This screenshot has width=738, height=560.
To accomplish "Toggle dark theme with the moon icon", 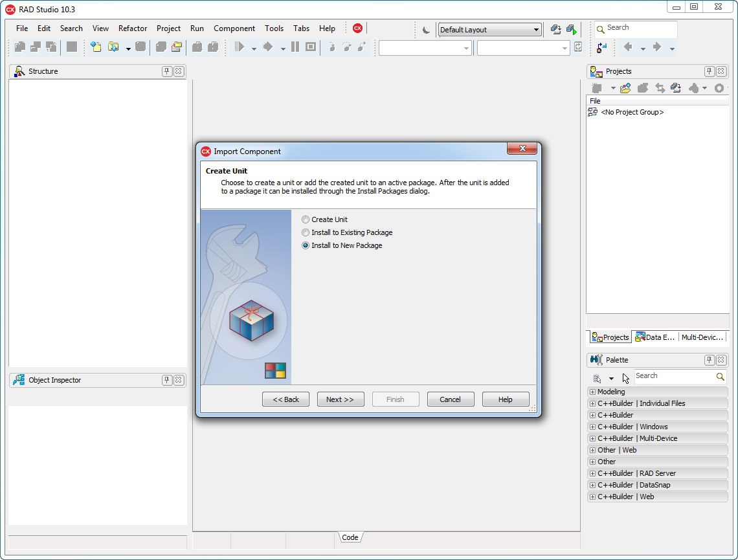I will (426, 30).
